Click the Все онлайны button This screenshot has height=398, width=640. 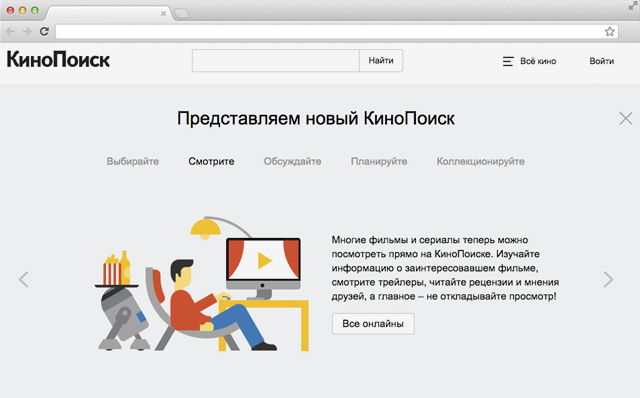point(373,324)
